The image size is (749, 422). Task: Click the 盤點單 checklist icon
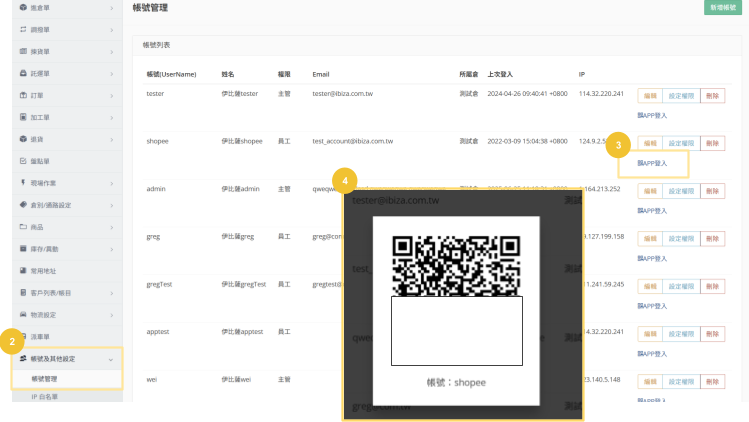tap(23, 161)
